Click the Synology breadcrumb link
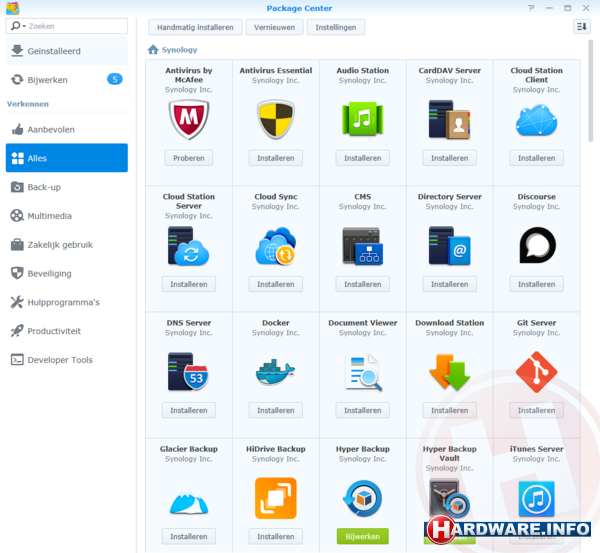The image size is (600, 553). point(179,50)
